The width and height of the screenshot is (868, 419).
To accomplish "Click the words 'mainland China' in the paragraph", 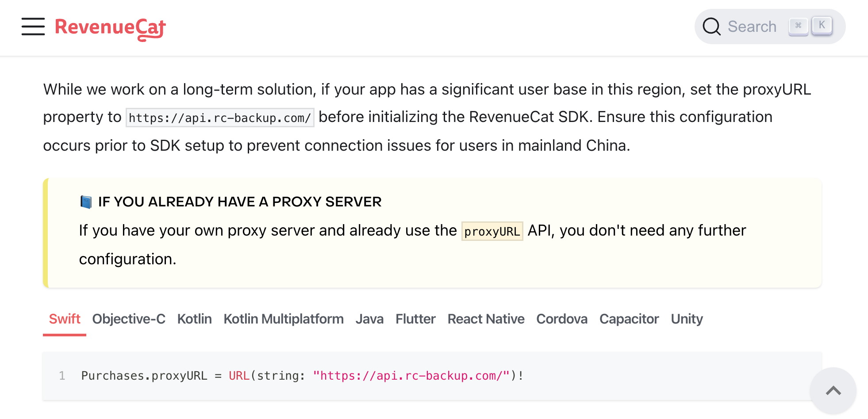I will pyautogui.click(x=572, y=145).
